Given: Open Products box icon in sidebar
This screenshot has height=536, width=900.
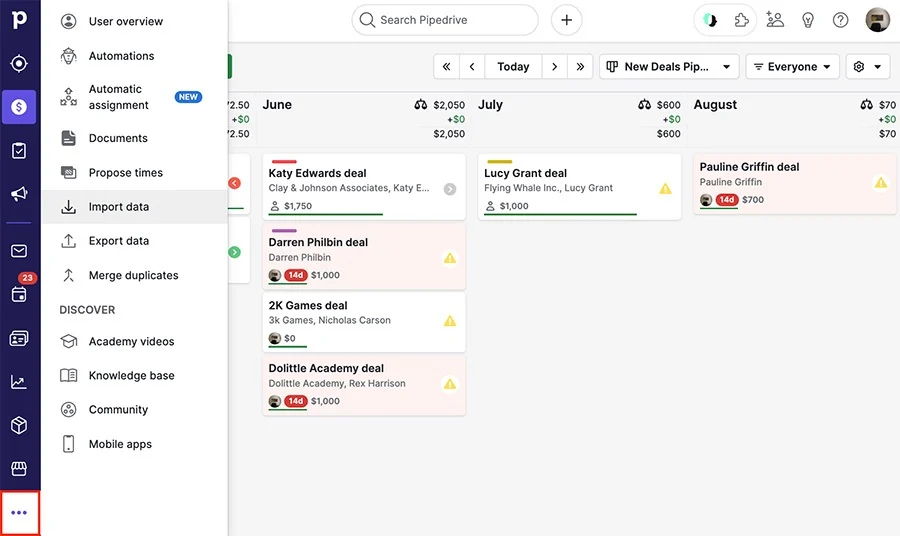Looking at the screenshot, I should pyautogui.click(x=19, y=425).
